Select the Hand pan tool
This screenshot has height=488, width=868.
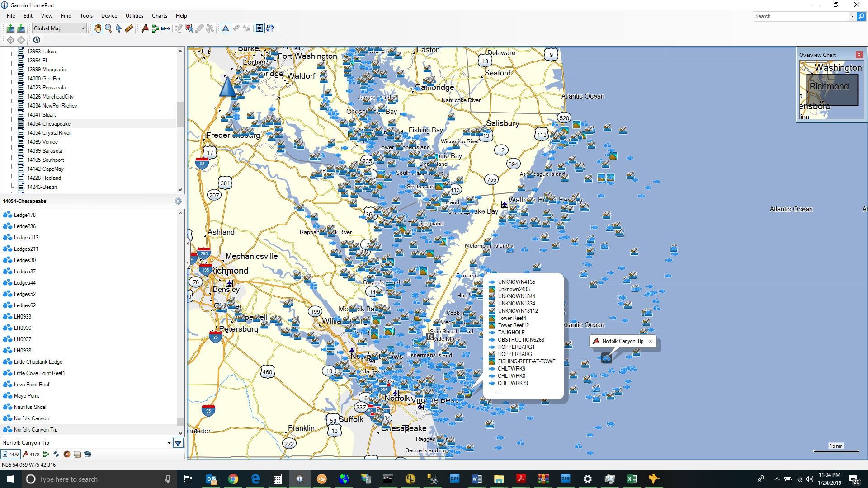98,28
